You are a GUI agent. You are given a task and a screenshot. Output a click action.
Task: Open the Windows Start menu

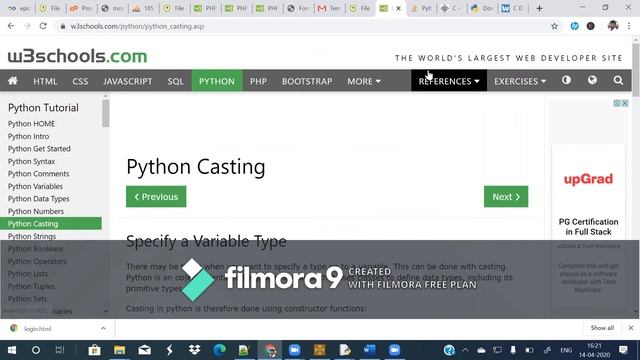tap(12, 350)
